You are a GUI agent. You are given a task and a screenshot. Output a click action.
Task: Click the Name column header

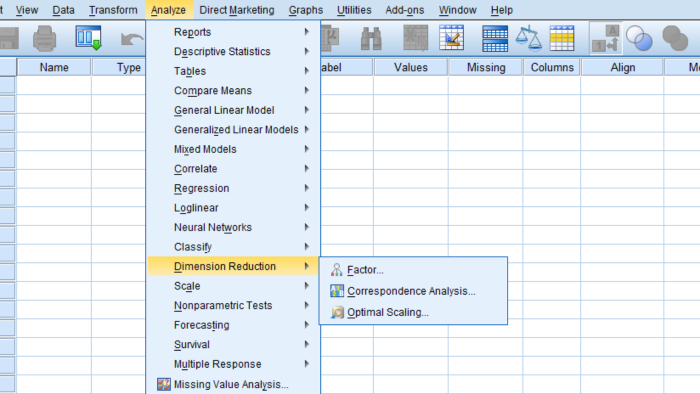coord(54,67)
